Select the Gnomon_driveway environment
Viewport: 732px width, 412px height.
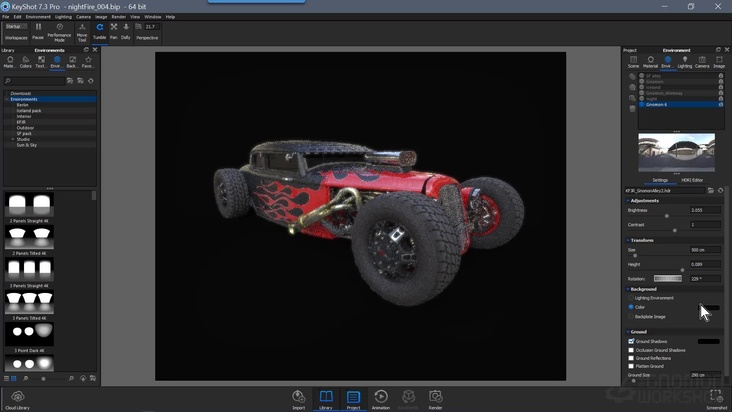click(x=664, y=93)
